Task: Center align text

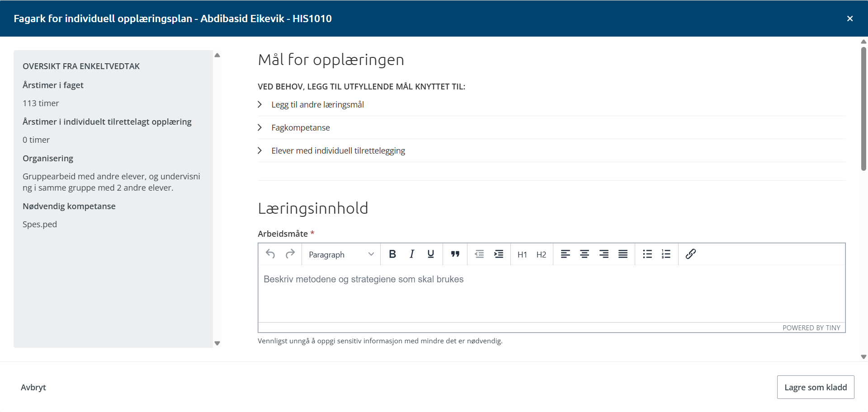Action: [x=585, y=254]
